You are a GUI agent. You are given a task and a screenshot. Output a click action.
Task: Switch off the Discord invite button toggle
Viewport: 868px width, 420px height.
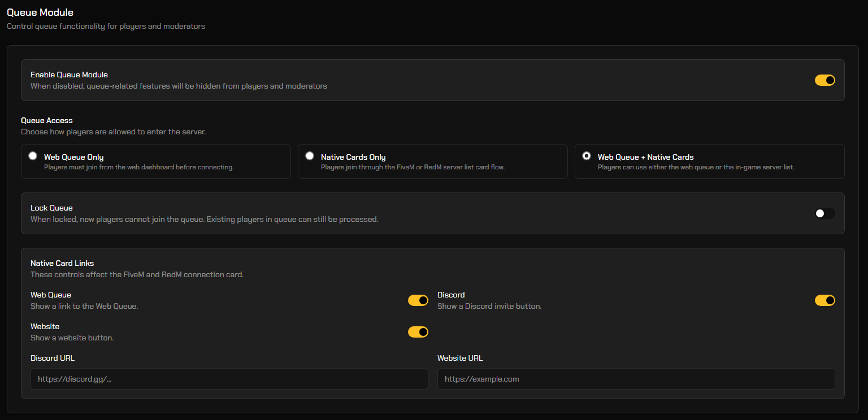pos(824,300)
